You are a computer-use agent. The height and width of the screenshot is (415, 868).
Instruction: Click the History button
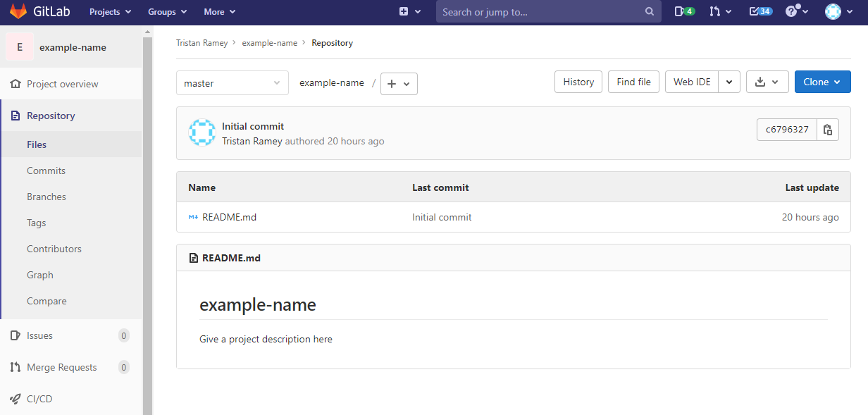point(578,82)
